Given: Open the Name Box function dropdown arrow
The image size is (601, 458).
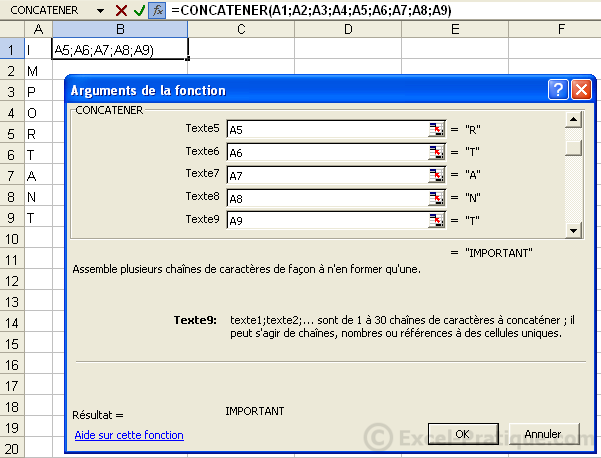Looking at the screenshot, I should [100, 11].
